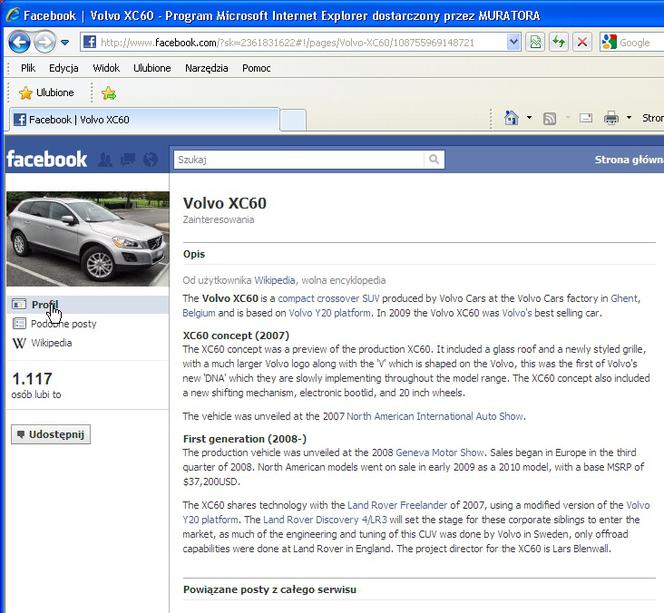This screenshot has height=613, width=664.
Task: Click the search magnifier button
Action: tap(434, 160)
